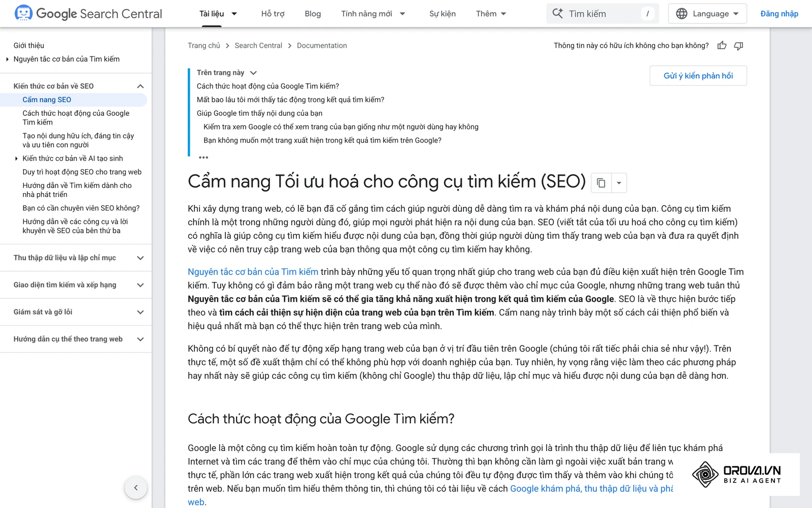
Task: Open the dropdown arrow beside copy icon
Action: coord(619,183)
